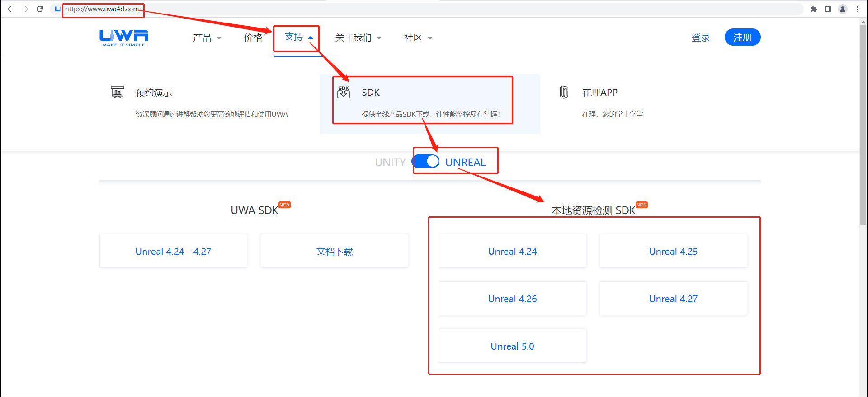
Task: Click the 在理APP paperclip icon
Action: (x=564, y=92)
